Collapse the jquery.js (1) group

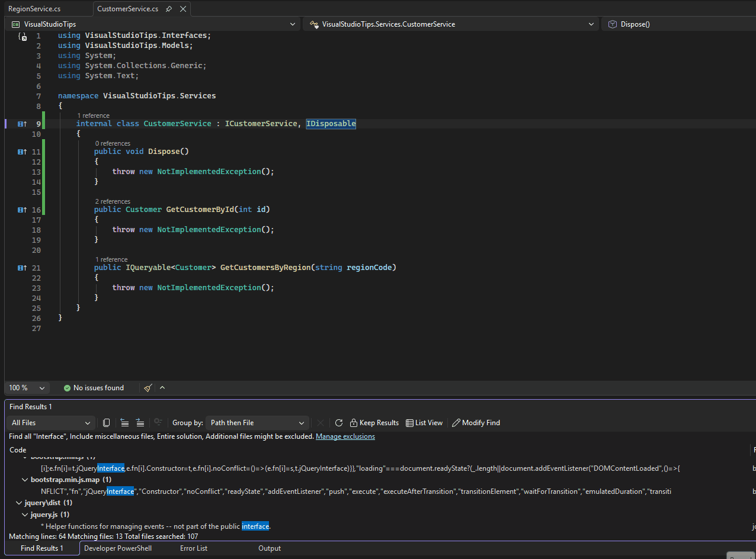[25, 515]
